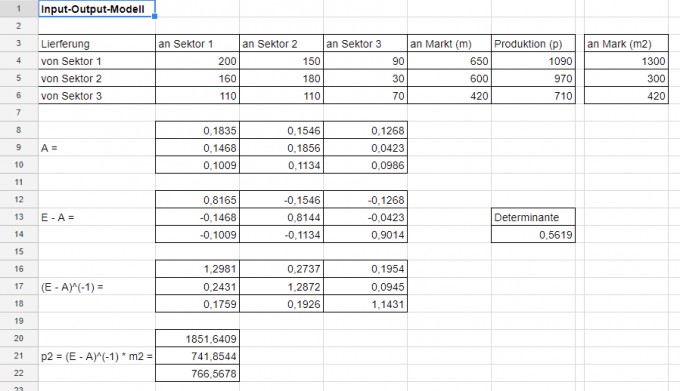Select inverse matrix value 0,2737
Viewport: 680px width, 391px height.
(x=281, y=269)
